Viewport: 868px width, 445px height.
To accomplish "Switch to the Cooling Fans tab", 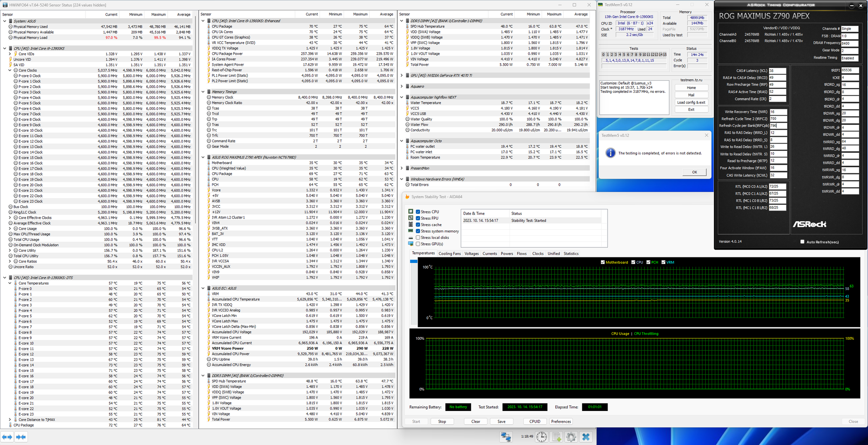I will click(x=449, y=254).
